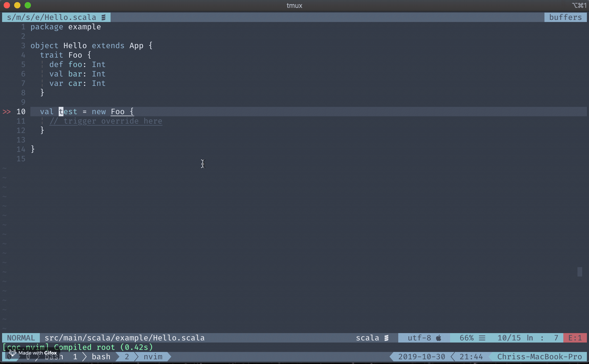
Task: Maximize the tmux window with the green button
Action: coord(28,5)
